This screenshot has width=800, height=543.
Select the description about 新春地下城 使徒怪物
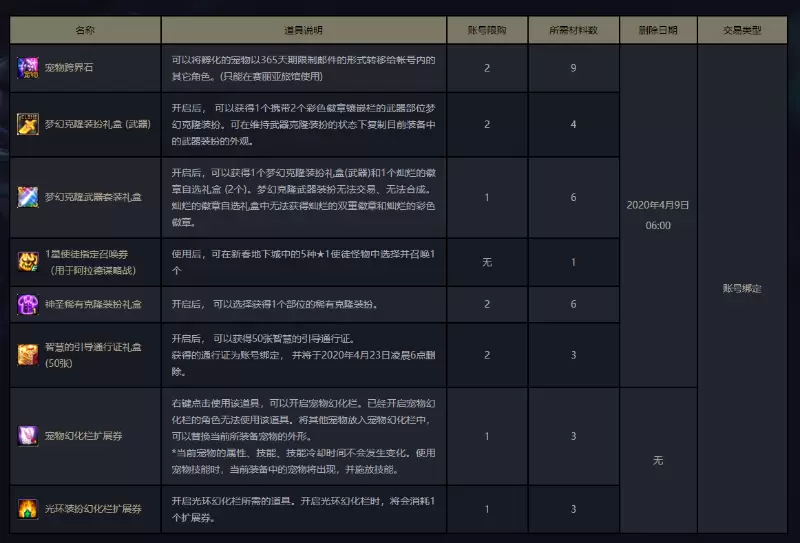coord(304,262)
